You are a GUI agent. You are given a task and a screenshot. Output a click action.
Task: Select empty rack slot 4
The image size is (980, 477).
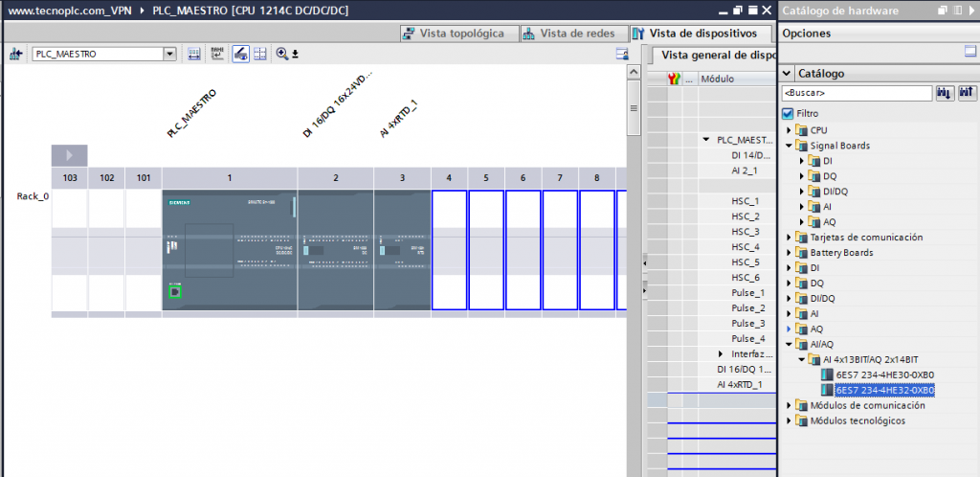(449, 250)
